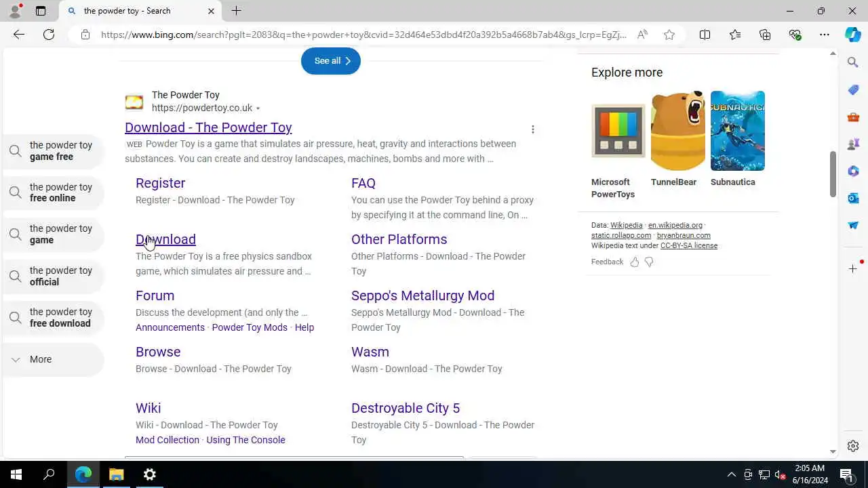Image resolution: width=868 pixels, height=488 pixels.
Task: Open the Wasm sitelink
Action: click(x=370, y=352)
